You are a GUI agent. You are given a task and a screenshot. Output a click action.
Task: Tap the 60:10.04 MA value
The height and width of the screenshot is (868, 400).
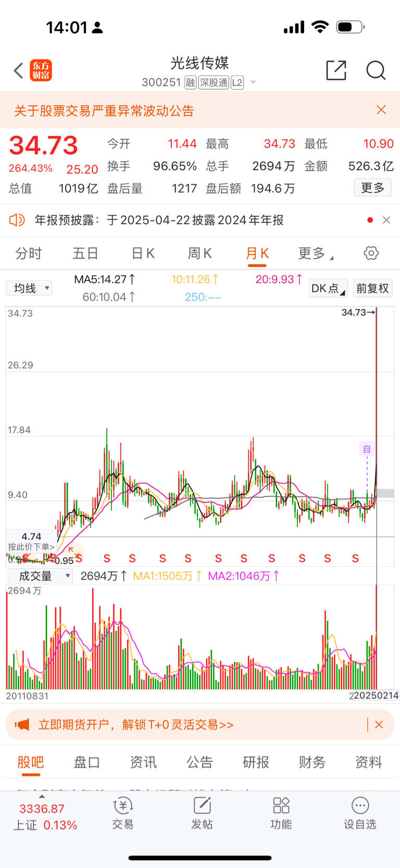[x=109, y=297]
